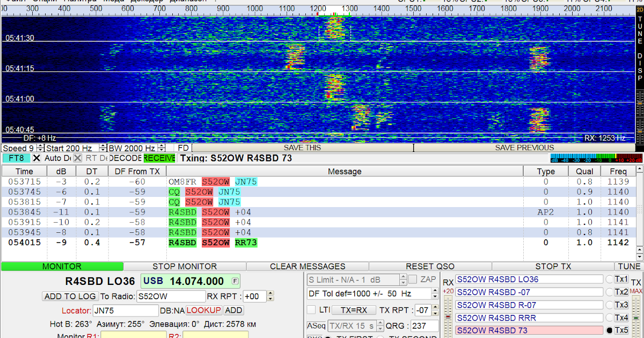The height and width of the screenshot is (338, 644).
Task: Enable the LTI checkbox
Action: 312,310
